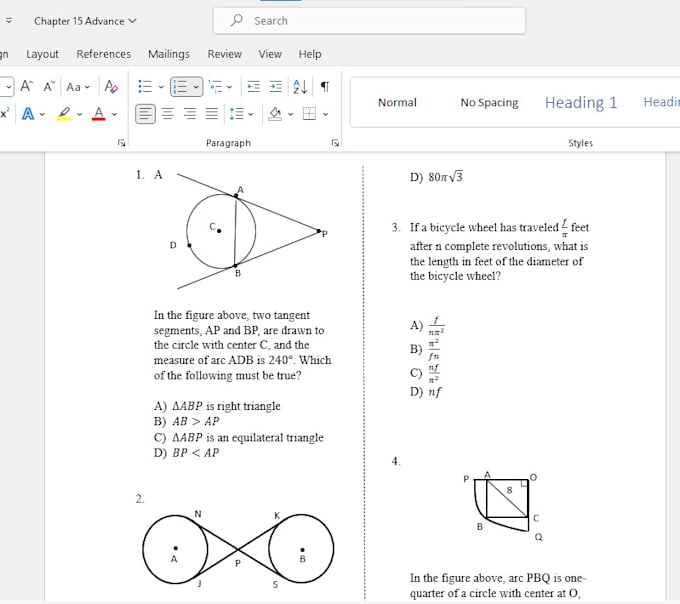Click Text Effects outlined A icon
This screenshot has width=680, height=604.
[x=28, y=114]
